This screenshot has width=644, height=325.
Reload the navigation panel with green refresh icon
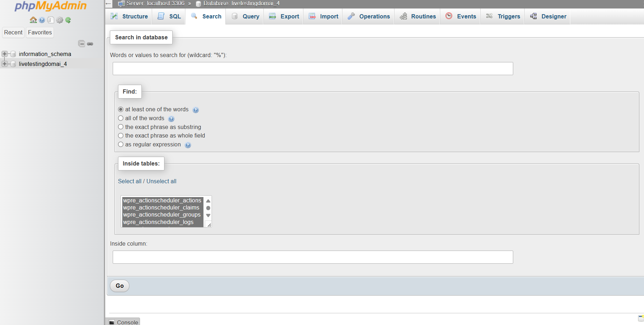pos(68,20)
